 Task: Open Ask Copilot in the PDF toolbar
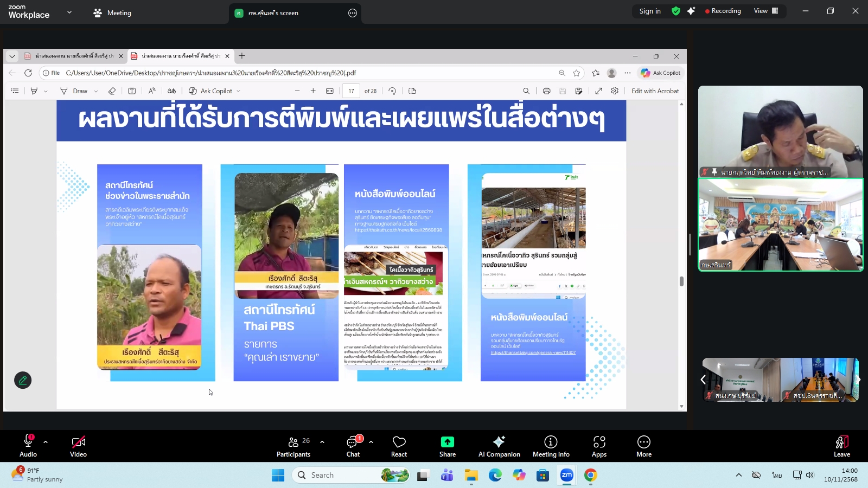[216, 91]
